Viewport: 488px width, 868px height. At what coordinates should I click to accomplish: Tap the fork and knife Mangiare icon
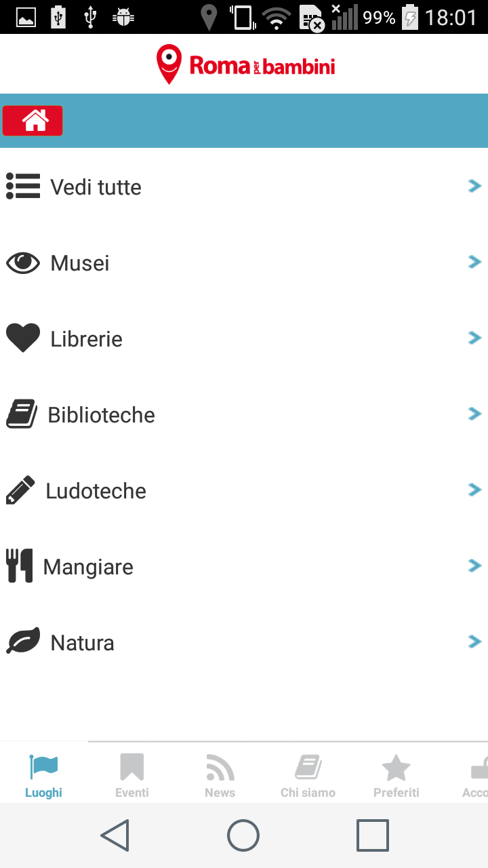click(x=20, y=566)
